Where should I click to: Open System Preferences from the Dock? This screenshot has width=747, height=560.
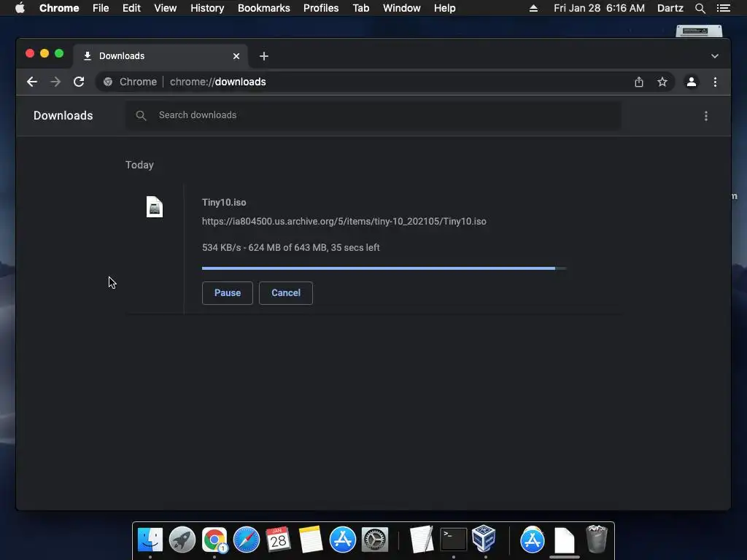click(375, 540)
